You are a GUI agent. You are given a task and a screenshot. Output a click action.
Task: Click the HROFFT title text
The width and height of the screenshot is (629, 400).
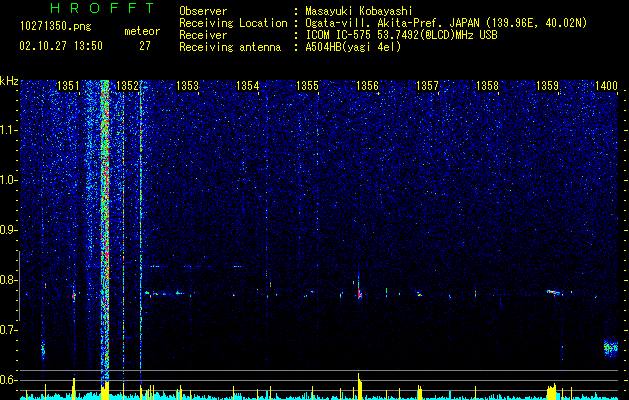pos(103,8)
